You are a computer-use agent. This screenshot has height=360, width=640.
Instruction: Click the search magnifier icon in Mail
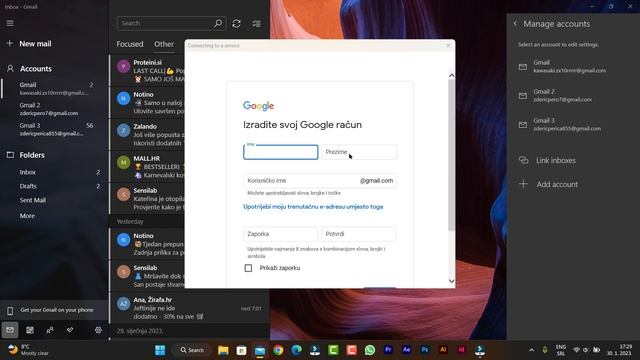218,23
